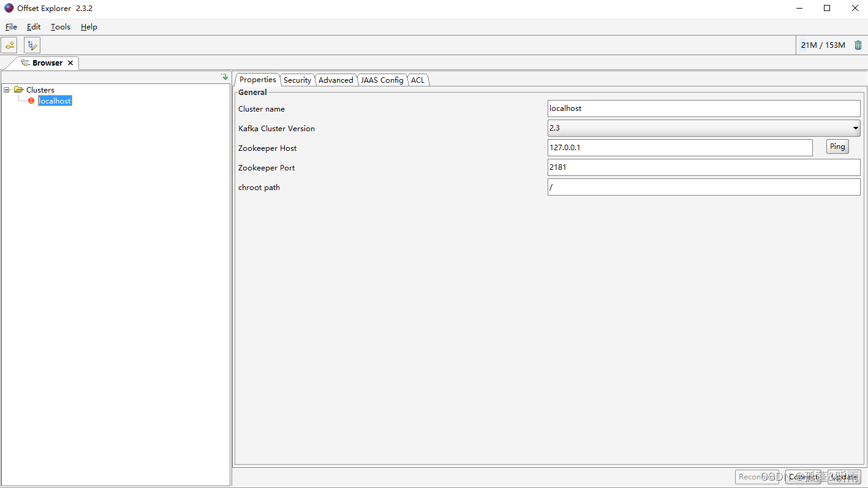Open the Kafka Cluster Version dropdown

(704, 128)
